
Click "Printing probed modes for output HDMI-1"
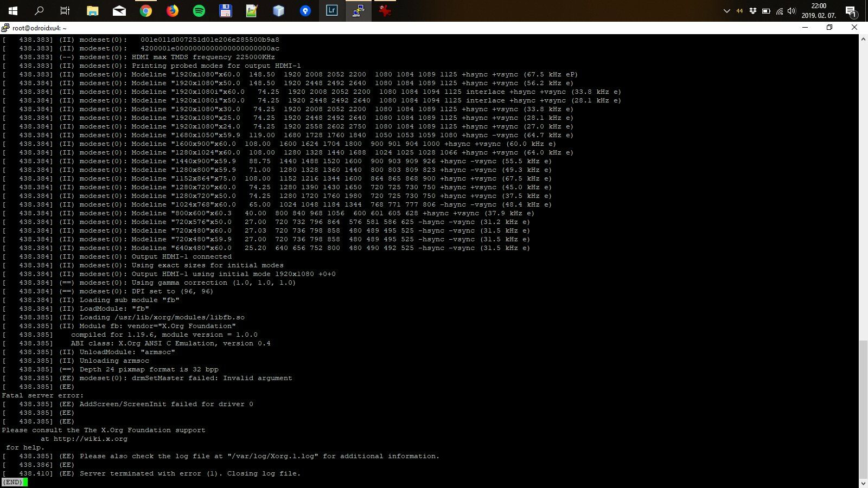(216, 66)
